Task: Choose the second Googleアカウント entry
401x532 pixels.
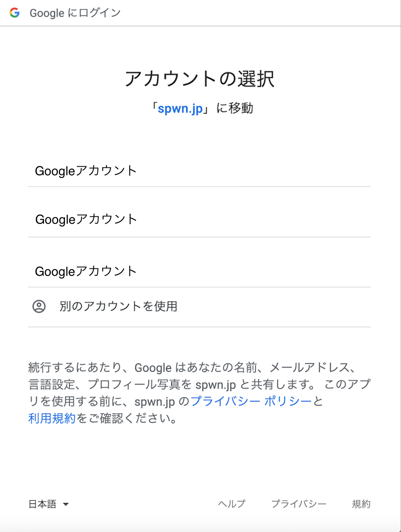Action: point(199,219)
